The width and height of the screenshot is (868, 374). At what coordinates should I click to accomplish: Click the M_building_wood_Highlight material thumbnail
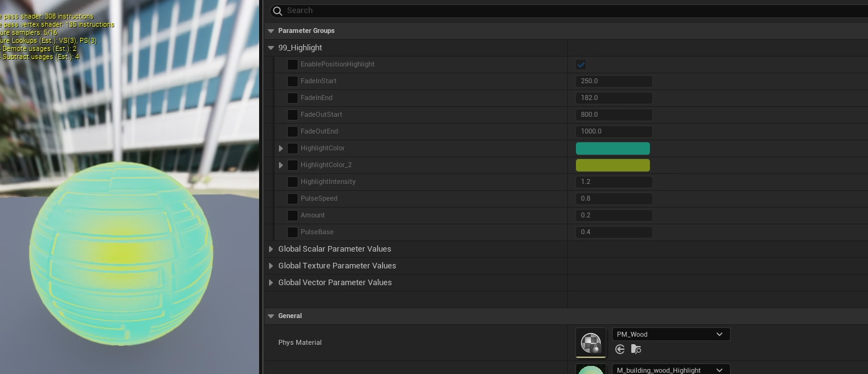[591, 370]
